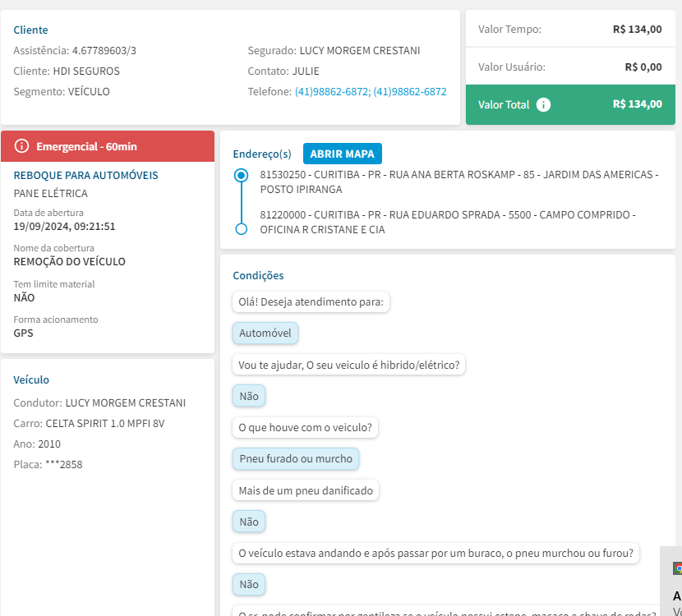Viewport: 682px width, 616px height.
Task: Select the destination address route marker
Action: [x=241, y=229]
